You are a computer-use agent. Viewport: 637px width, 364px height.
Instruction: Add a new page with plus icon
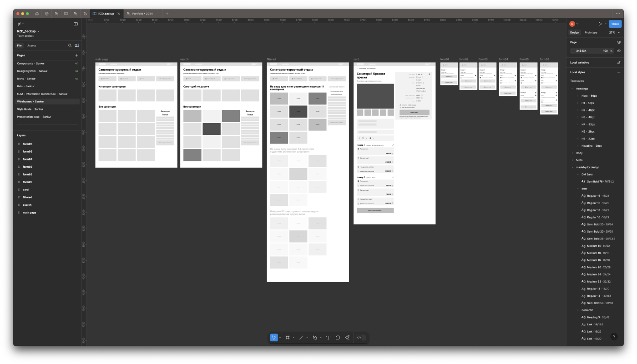[x=76, y=55]
